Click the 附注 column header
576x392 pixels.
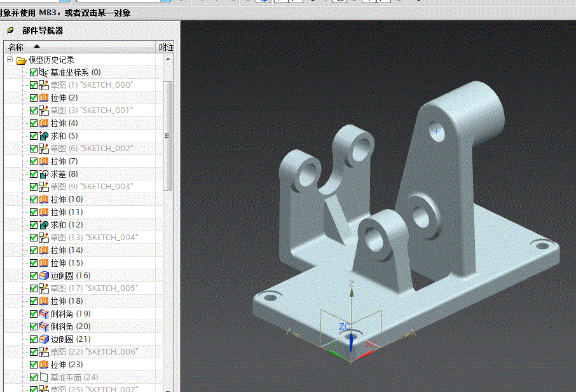pyautogui.click(x=165, y=47)
